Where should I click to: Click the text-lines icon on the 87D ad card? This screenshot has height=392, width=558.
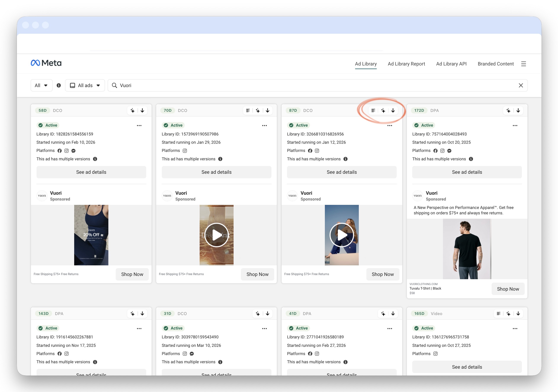click(x=373, y=110)
